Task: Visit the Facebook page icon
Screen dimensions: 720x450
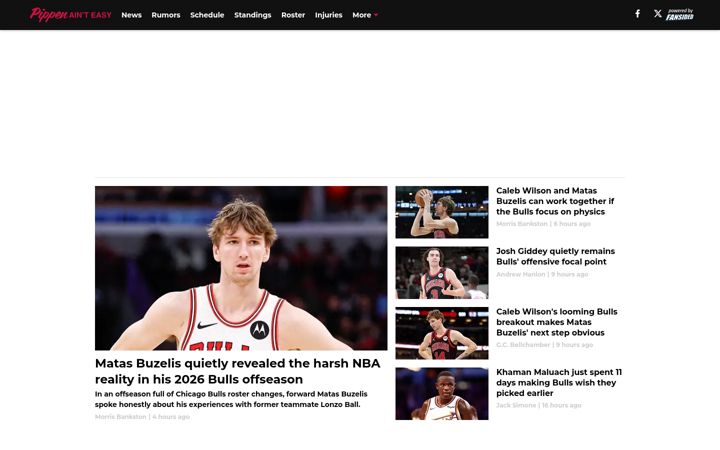Action: pos(637,14)
